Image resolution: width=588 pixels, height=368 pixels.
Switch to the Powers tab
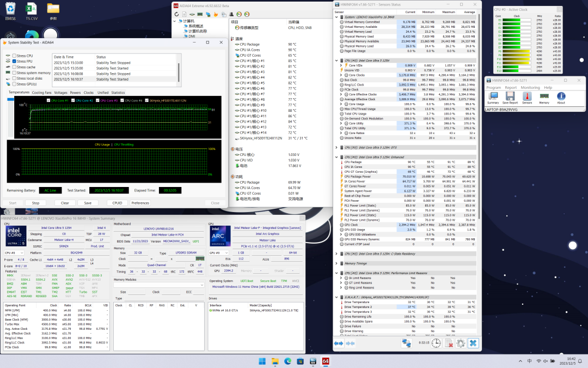point(75,92)
